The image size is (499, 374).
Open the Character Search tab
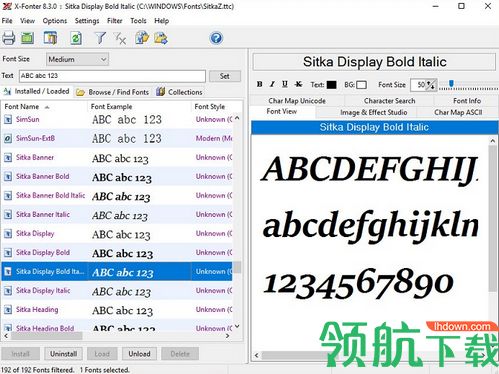[389, 101]
